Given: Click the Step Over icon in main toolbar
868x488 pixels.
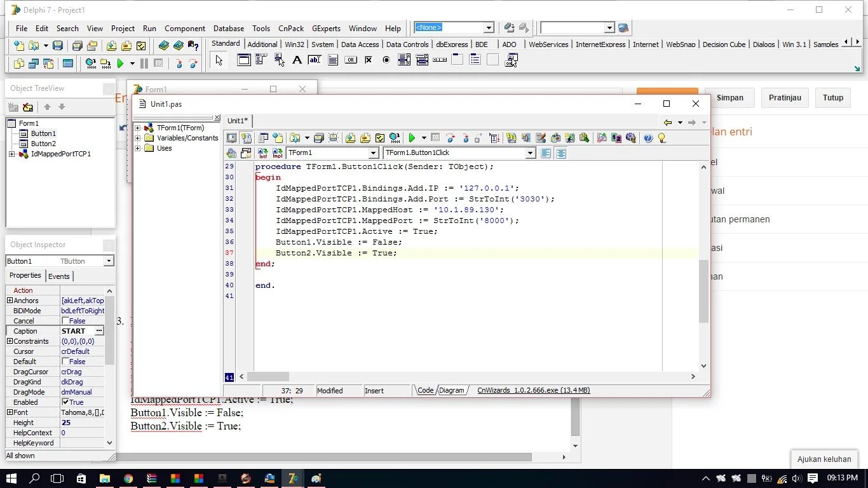Looking at the screenshot, I should (193, 64).
